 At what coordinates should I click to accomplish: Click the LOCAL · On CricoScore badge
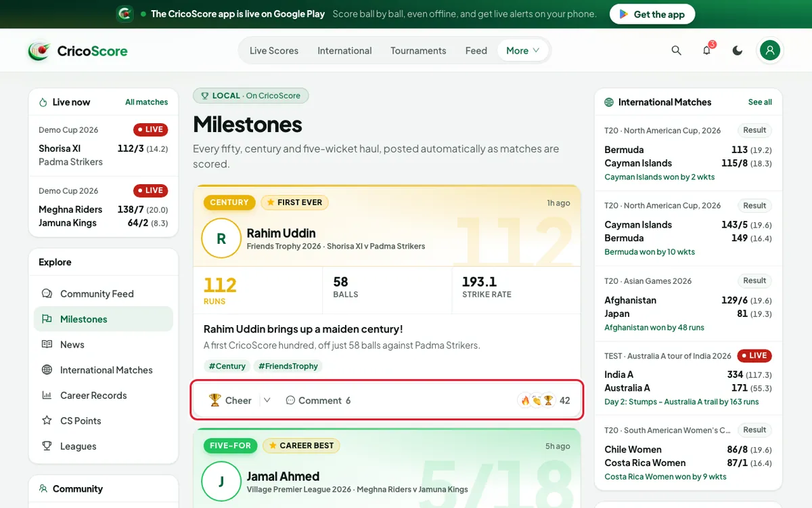point(251,96)
